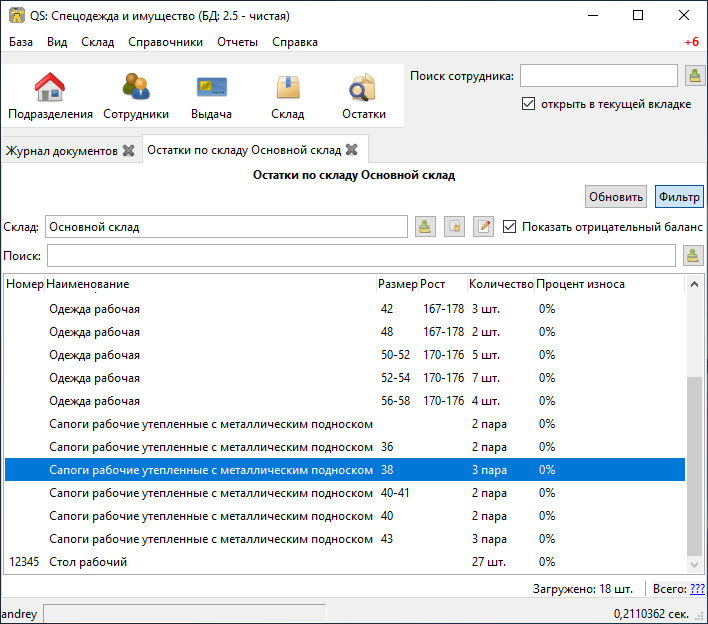Click the ??? total count link
708x624 pixels.
[x=698, y=589]
